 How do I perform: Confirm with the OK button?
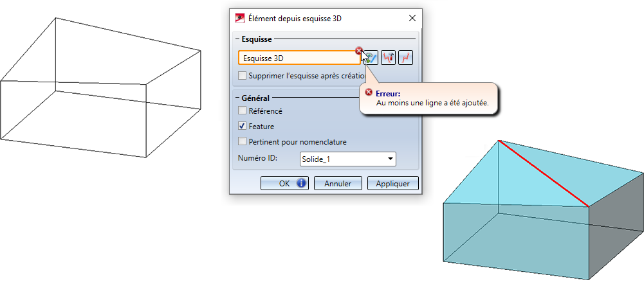(x=284, y=183)
